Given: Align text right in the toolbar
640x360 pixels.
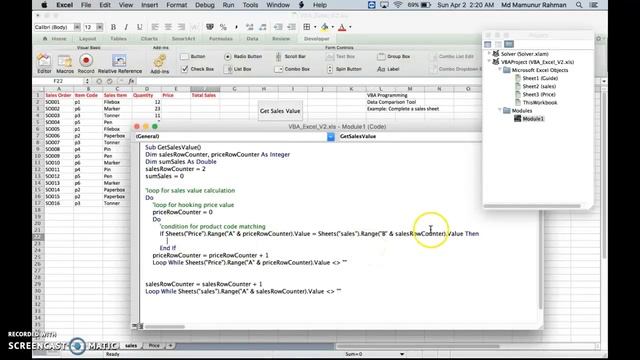Looking at the screenshot, I should (181, 27).
